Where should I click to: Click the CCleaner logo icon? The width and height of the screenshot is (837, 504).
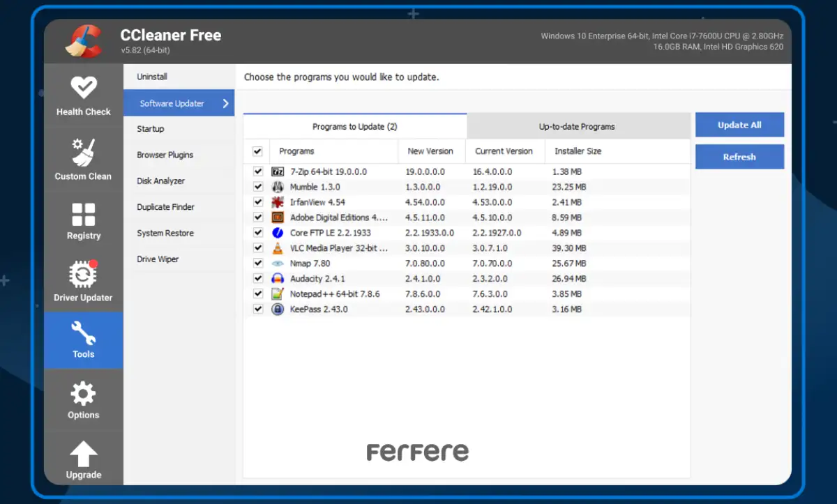click(84, 40)
